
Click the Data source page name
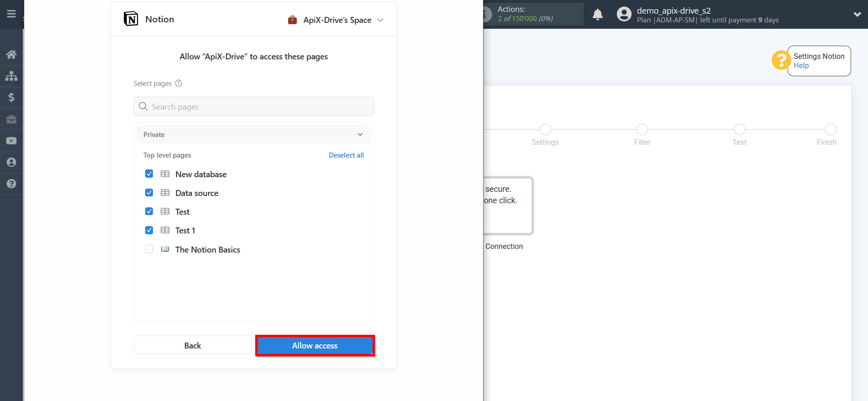[197, 193]
